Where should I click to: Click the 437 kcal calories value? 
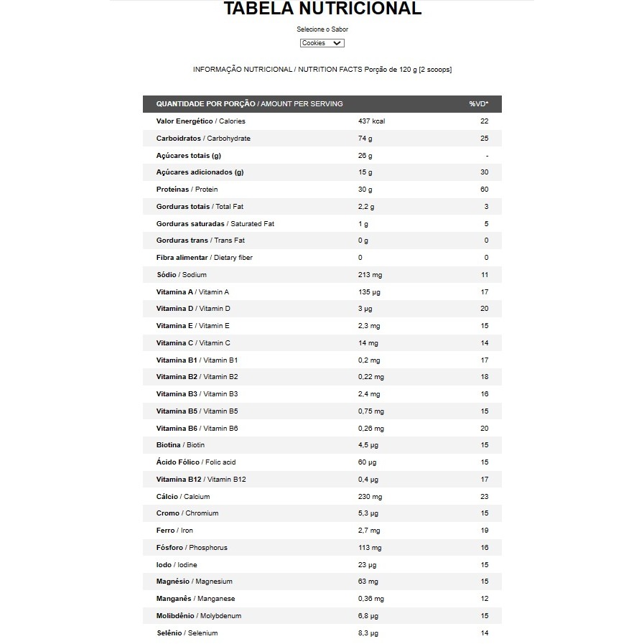(x=372, y=121)
